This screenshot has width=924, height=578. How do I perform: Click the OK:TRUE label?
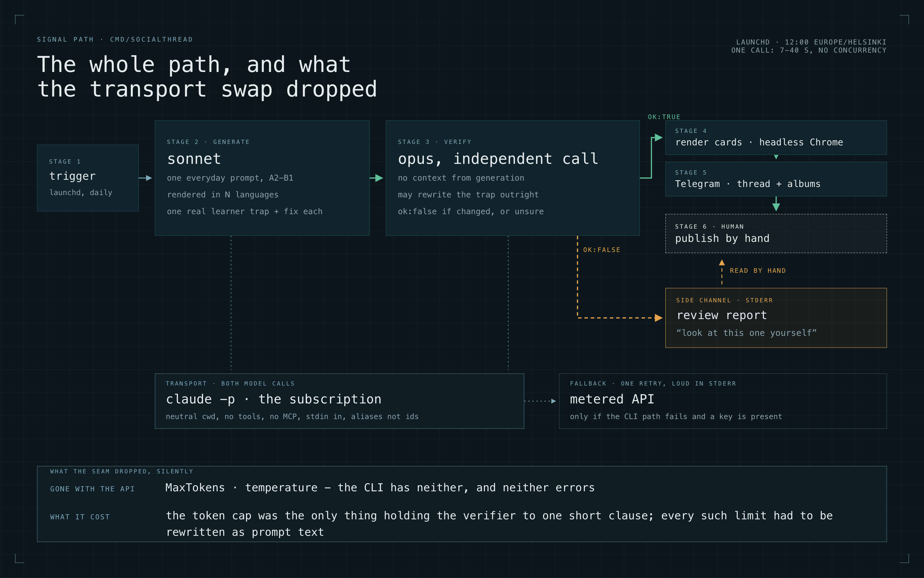664,117
